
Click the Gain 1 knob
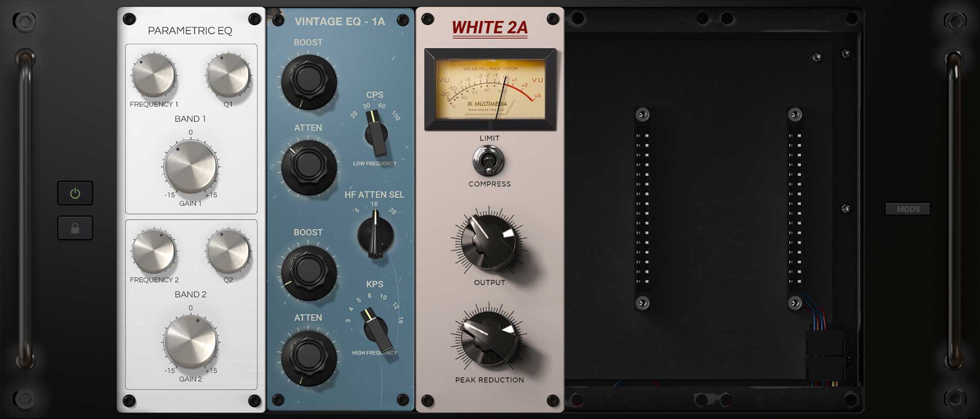[190, 166]
